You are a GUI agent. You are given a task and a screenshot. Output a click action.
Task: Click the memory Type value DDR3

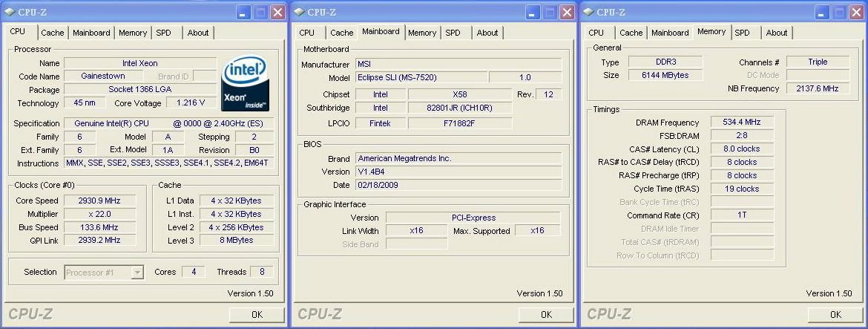[665, 62]
